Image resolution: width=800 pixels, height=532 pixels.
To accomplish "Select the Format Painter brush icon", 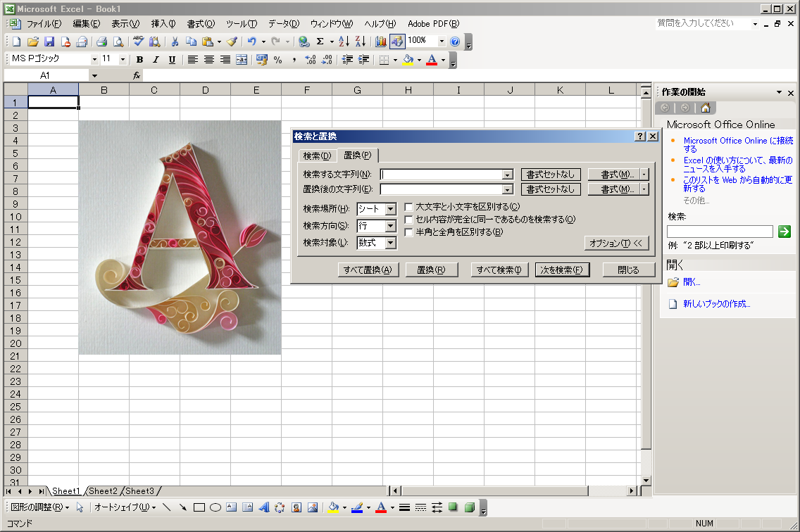I will pos(232,42).
